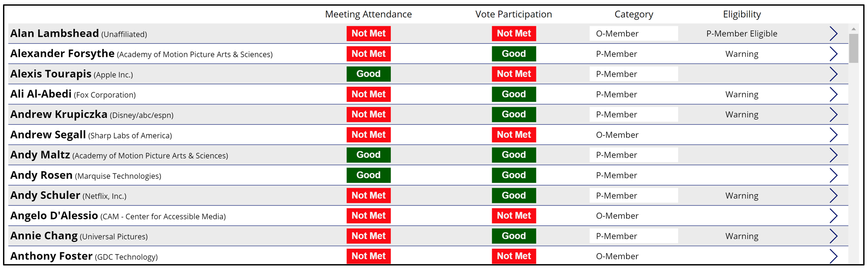The width and height of the screenshot is (868, 272).
Task: Expand Annie Chang's details chevron
Action: click(x=833, y=236)
